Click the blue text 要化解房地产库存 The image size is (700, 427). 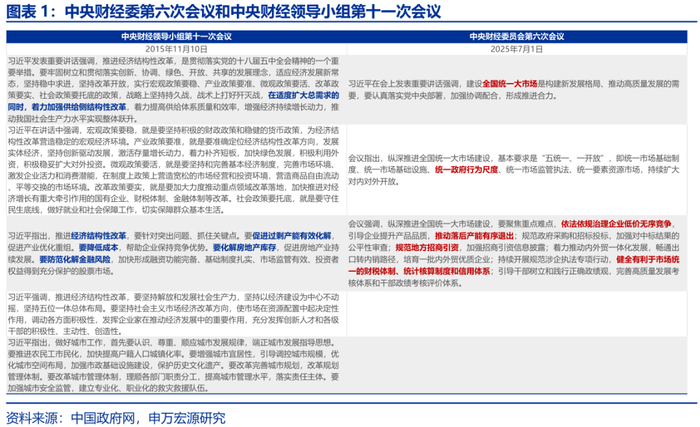244,247
